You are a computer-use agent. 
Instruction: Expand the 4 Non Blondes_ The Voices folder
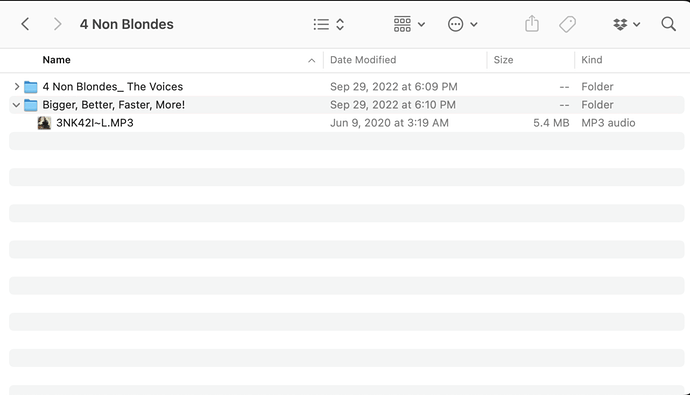click(x=17, y=87)
